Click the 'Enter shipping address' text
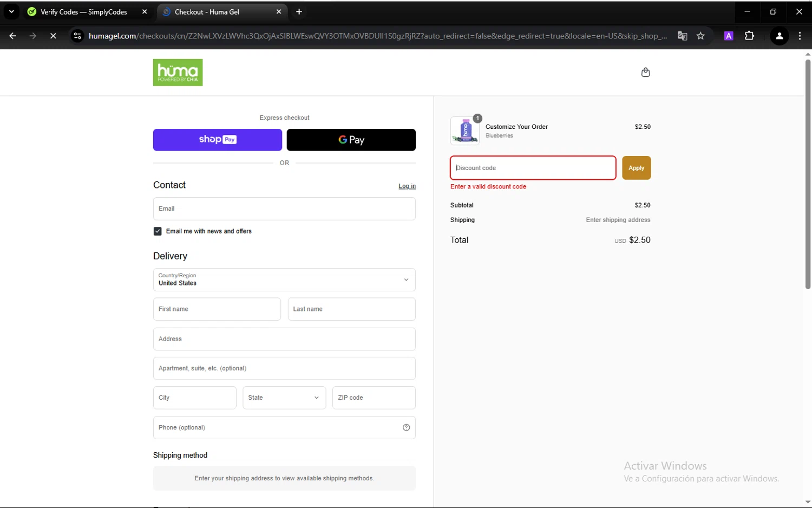This screenshot has height=508, width=812. [618, 220]
